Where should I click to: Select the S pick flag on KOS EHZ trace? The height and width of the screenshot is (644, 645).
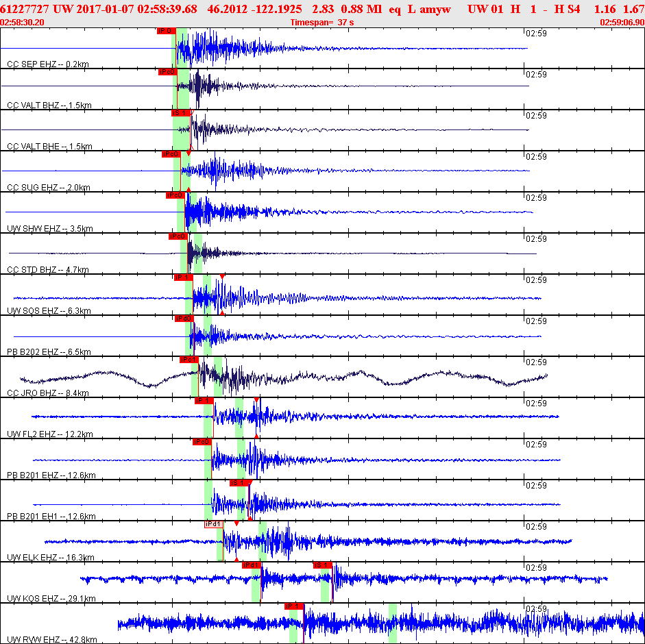click(322, 565)
